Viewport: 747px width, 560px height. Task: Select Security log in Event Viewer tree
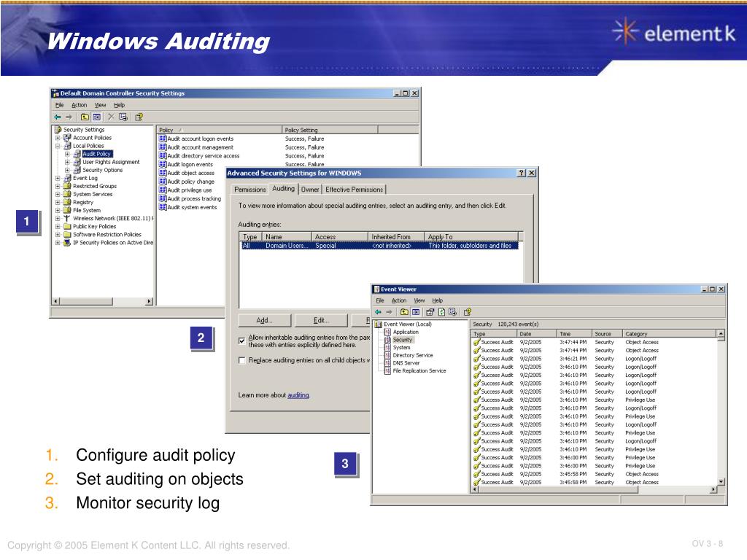coord(403,340)
